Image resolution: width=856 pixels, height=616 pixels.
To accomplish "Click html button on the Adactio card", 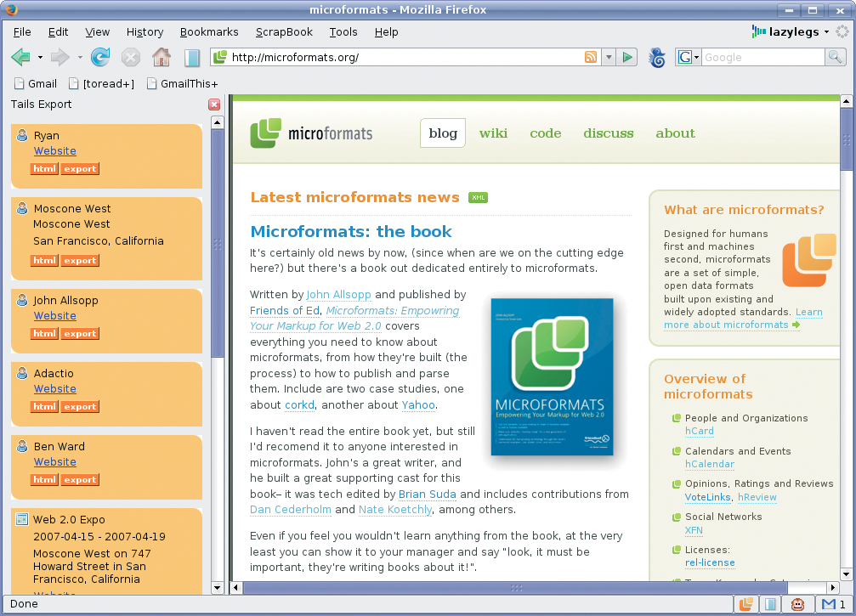I will (x=44, y=406).
